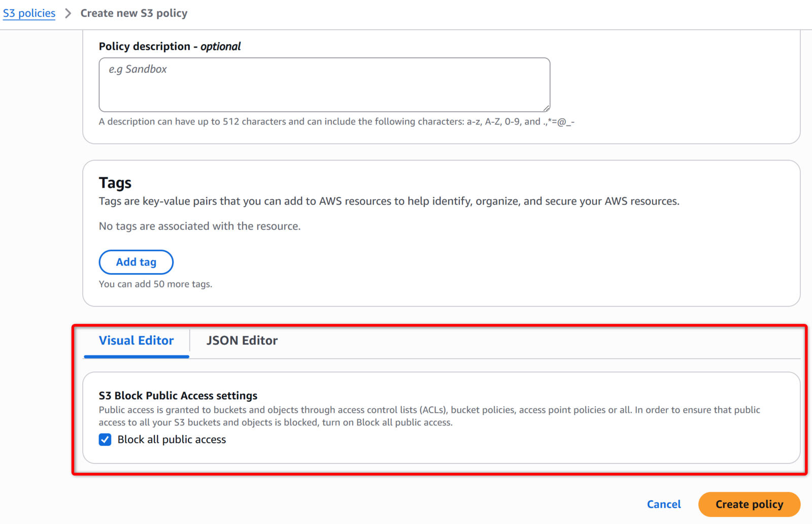Image resolution: width=812 pixels, height=524 pixels.
Task: Click the public access explanation paragraph
Action: click(x=429, y=416)
